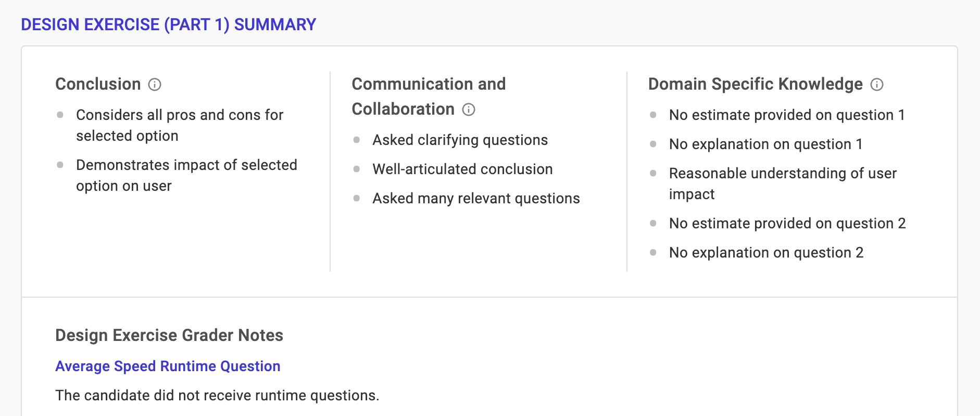Open the Average Speed Runtime Question link
This screenshot has width=980, height=416.
click(168, 366)
